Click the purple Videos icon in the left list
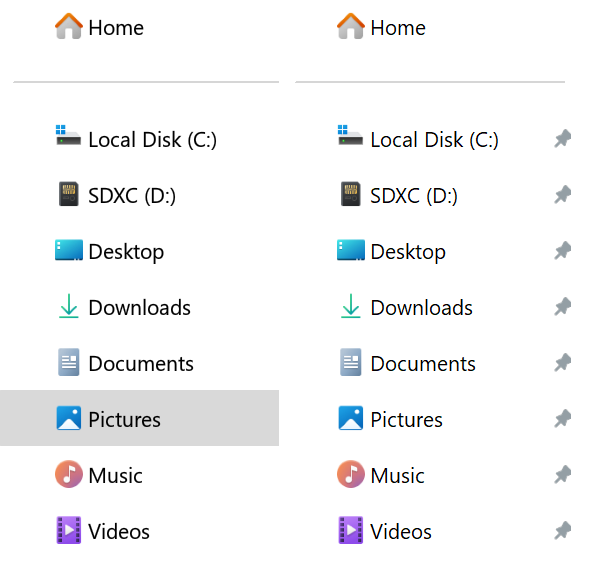The height and width of the screenshot is (562, 600). coord(68,530)
